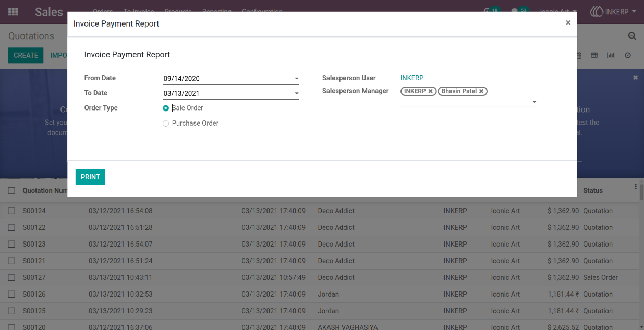Click Jordan customer in row S00126
644x330 pixels.
329,295
